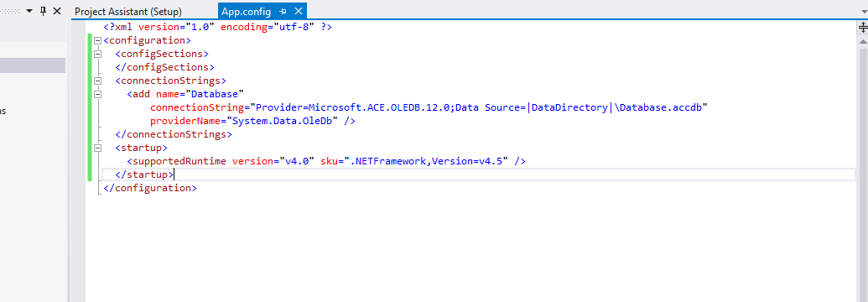Pin the App.config tab
The width and height of the screenshot is (868, 302).
283,11
